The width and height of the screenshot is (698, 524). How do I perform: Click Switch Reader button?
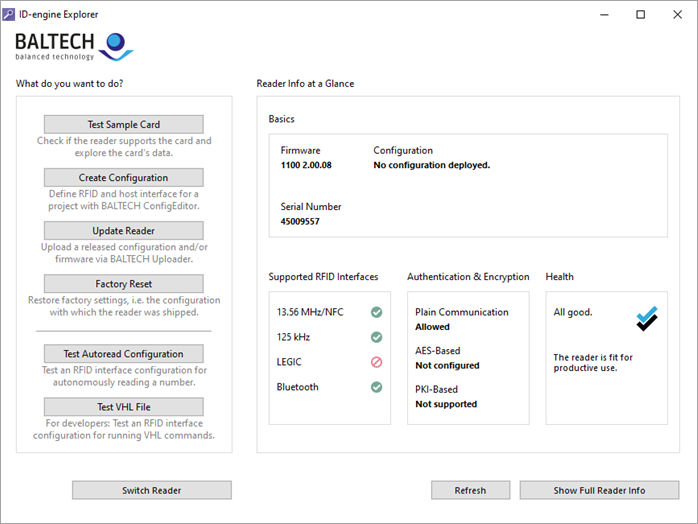point(152,490)
